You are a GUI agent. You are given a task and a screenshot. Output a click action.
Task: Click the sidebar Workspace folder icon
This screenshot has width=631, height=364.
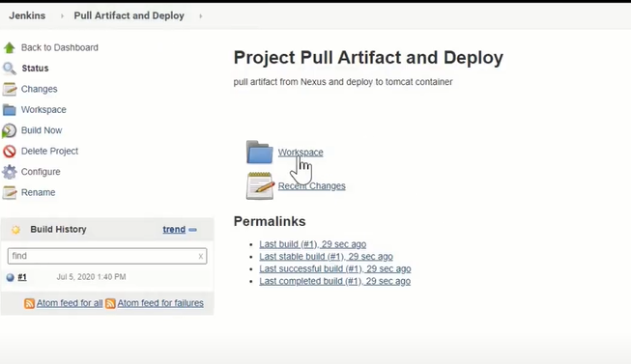[10, 110]
